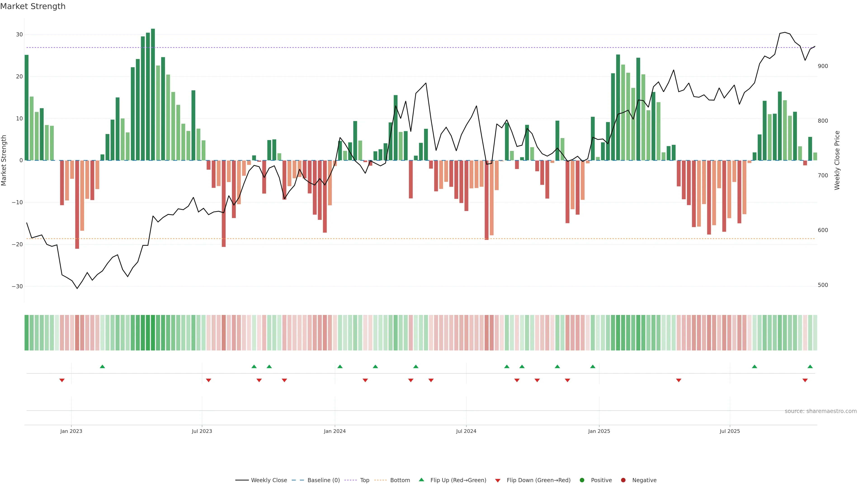Click the first red flip-down triangle marker
This screenshot has height=488, width=868.
[x=62, y=380]
